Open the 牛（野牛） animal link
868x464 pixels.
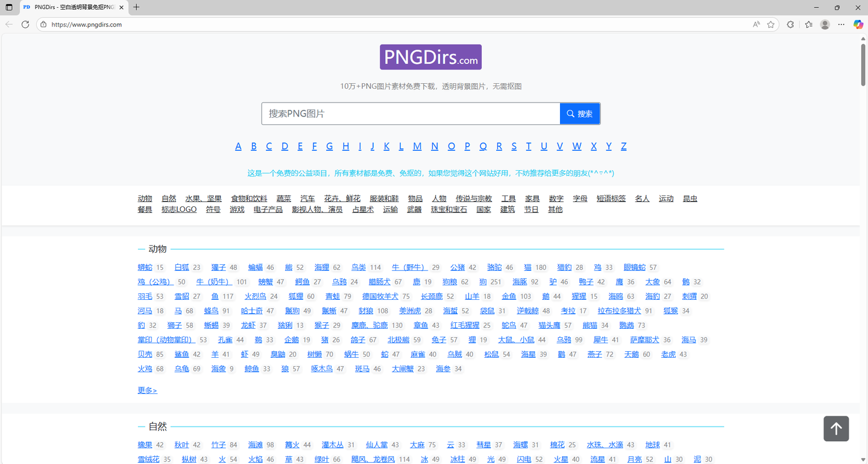coord(409,267)
